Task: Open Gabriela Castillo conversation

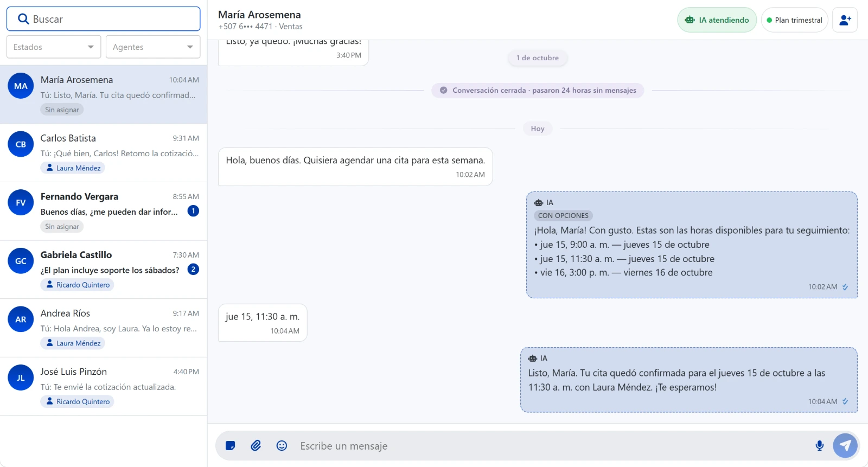Action: [104, 270]
